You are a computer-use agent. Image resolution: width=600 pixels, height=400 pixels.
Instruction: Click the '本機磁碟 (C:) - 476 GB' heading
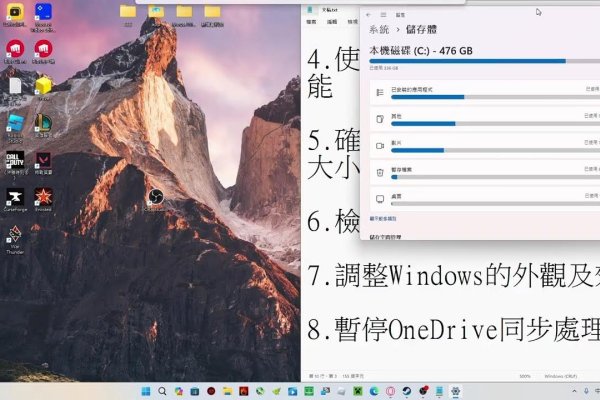tap(421, 51)
